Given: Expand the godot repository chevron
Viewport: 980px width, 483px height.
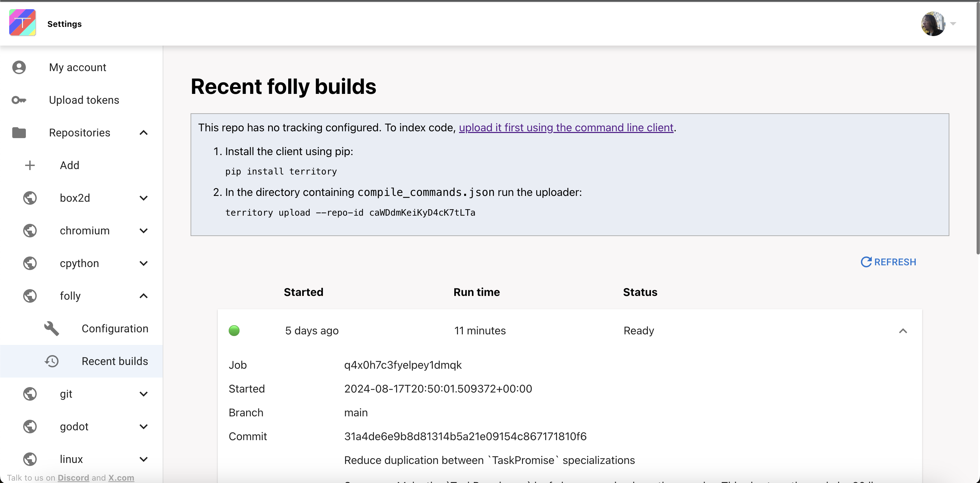Looking at the screenshot, I should tap(143, 427).
